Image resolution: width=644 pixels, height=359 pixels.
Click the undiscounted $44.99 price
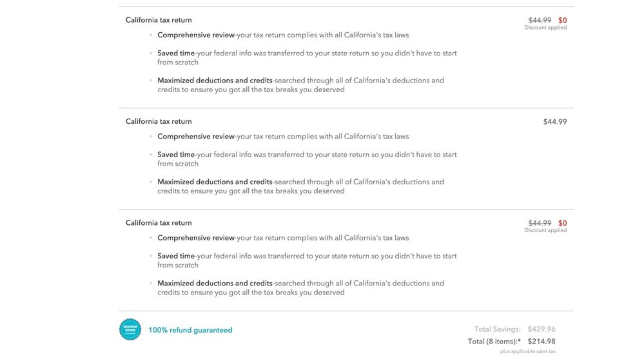(554, 122)
